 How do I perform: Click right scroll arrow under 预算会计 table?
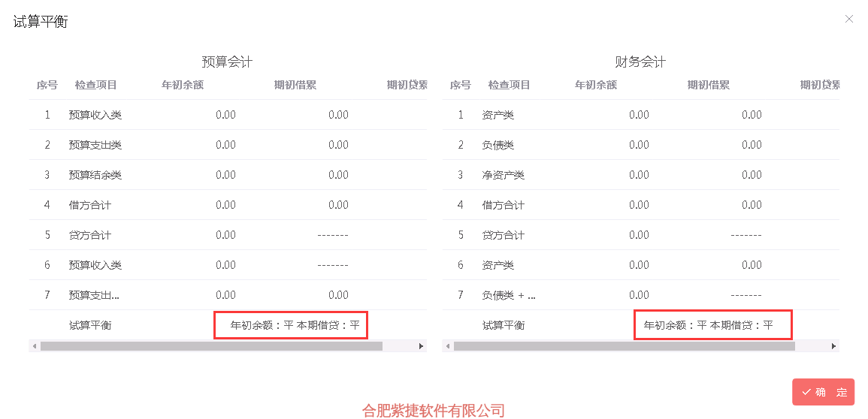(x=422, y=346)
